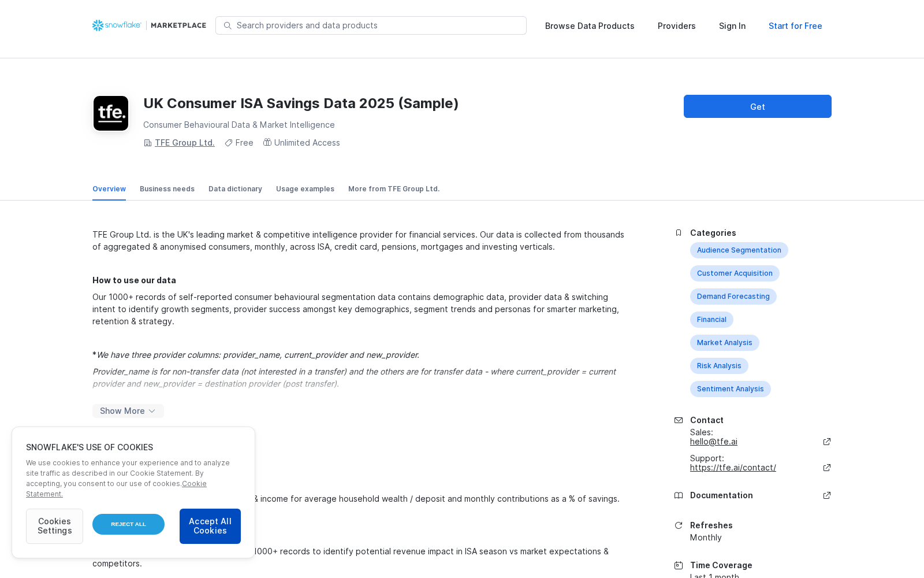
Task: Open the Business needs tab
Action: [167, 189]
